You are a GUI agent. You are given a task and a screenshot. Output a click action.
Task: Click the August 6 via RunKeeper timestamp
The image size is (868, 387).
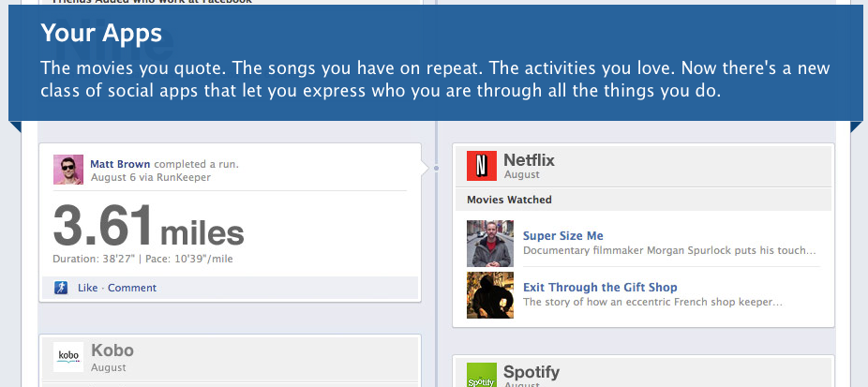[x=150, y=177]
